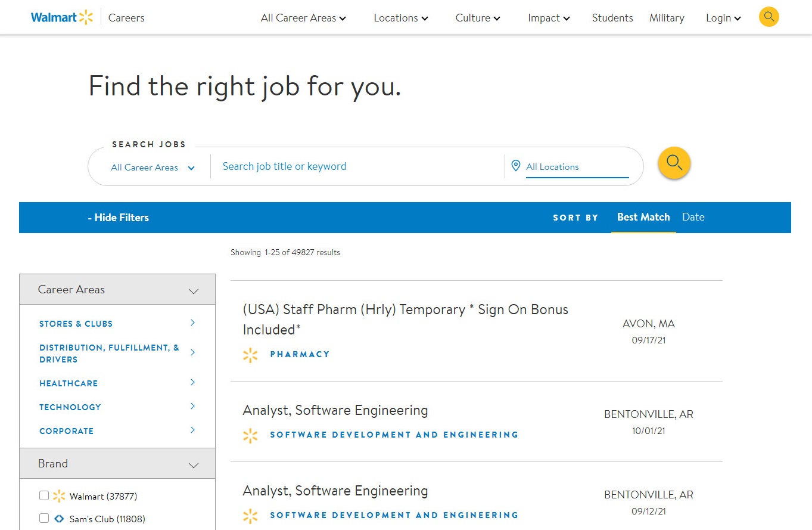Open the Culture navigation menu
This screenshot has height=530, width=812.
(477, 18)
